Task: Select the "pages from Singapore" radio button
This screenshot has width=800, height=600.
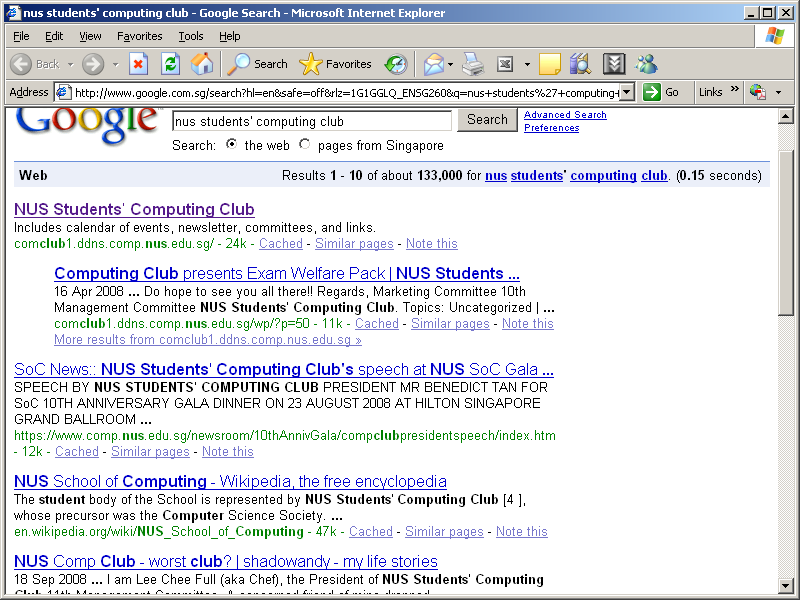Action: (305, 144)
